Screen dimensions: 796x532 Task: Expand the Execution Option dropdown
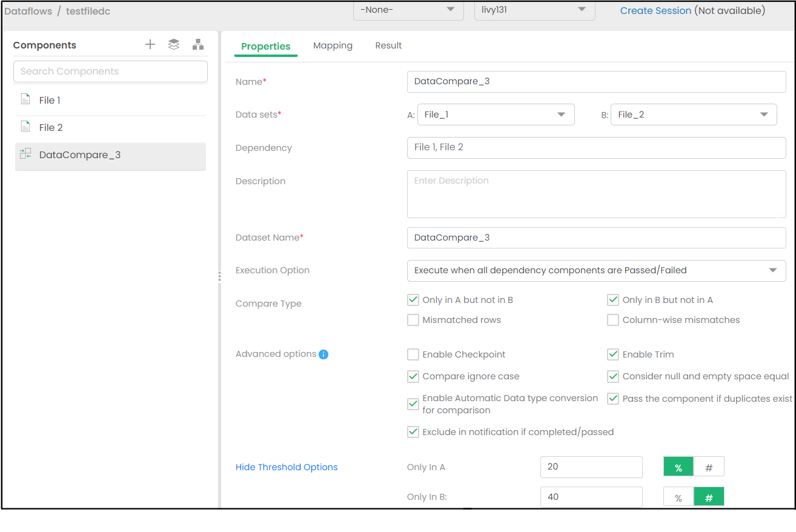597,270
